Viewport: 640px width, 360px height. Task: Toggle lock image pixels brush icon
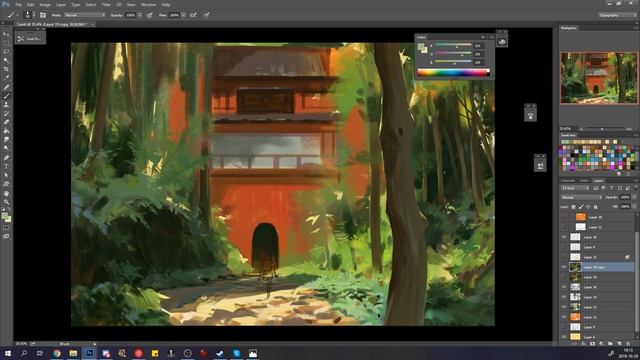(581, 207)
